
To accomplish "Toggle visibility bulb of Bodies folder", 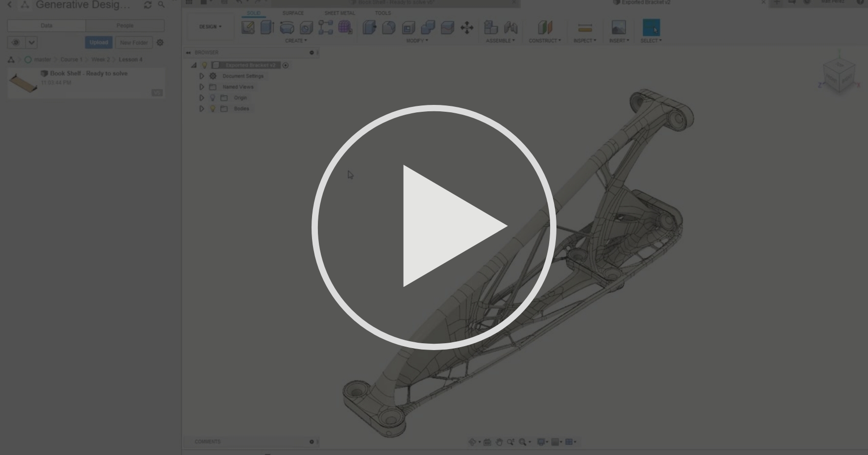I will (213, 109).
